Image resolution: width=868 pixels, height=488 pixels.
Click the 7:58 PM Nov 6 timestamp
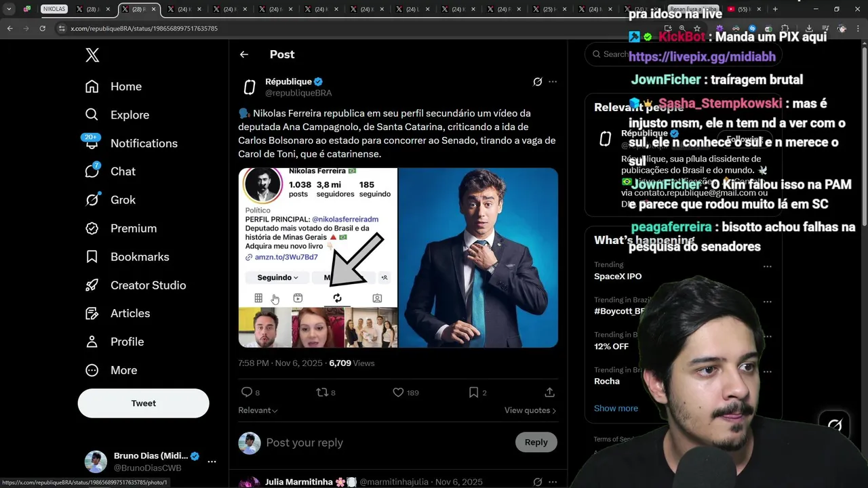point(280,363)
